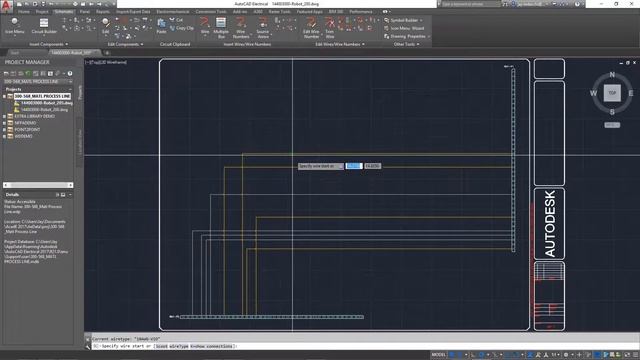640x360 pixels.
Task: Cut the circuit to clipboard
Action: click(x=176, y=20)
